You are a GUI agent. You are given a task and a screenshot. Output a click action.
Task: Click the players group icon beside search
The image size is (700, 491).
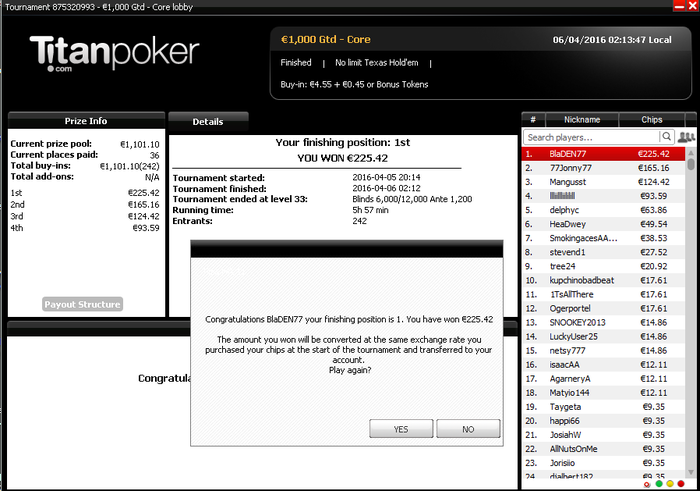pos(686,137)
